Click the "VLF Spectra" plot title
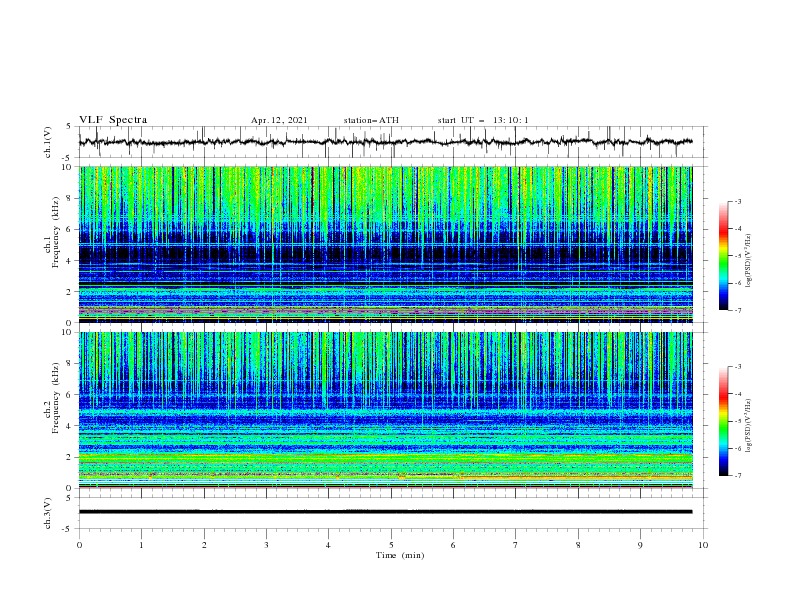792x612 pixels. [x=113, y=120]
